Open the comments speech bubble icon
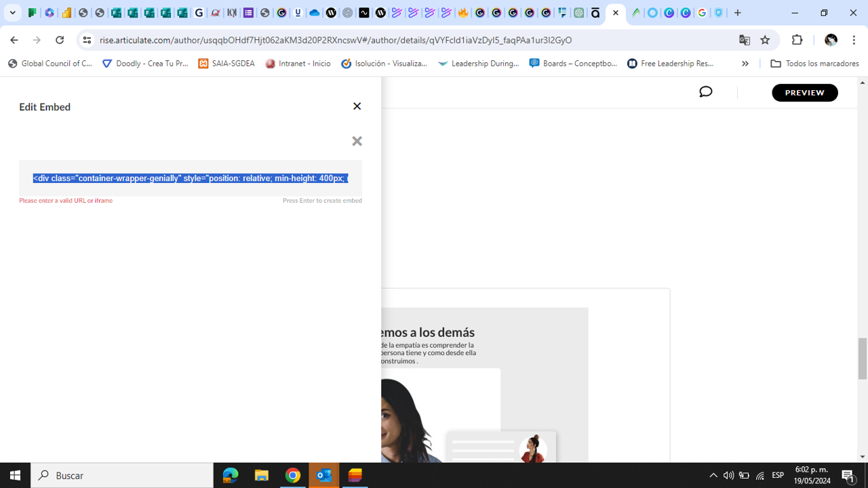 [x=705, y=92]
